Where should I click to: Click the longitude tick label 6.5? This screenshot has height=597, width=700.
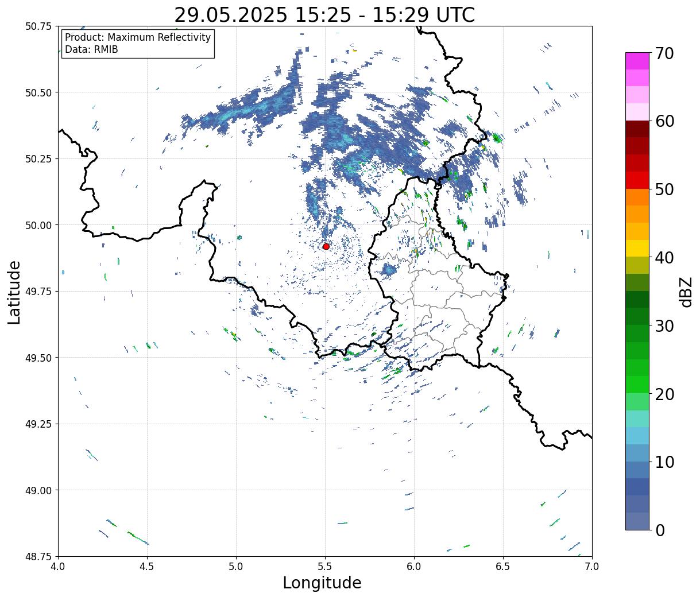503,566
